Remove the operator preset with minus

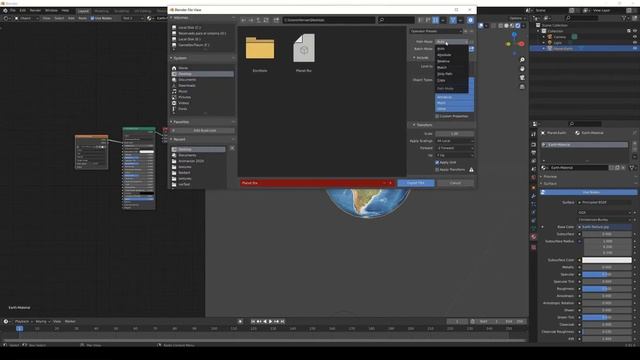(x=471, y=31)
